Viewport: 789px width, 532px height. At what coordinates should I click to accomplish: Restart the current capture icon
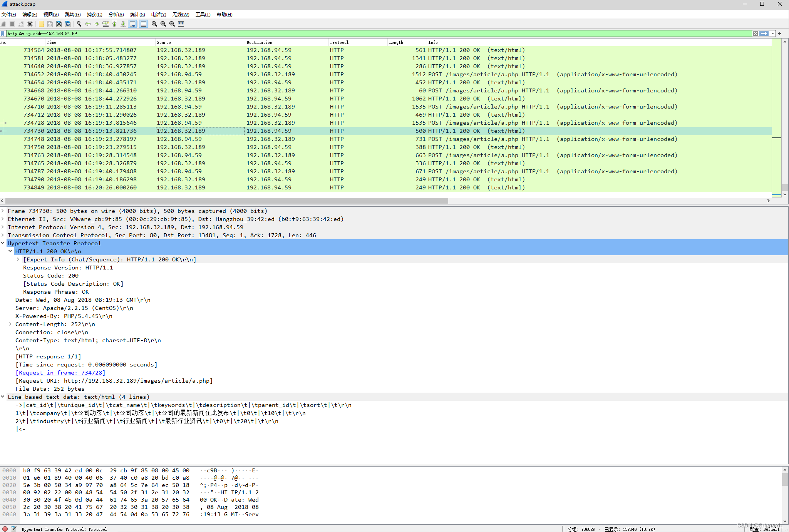(x=21, y=24)
